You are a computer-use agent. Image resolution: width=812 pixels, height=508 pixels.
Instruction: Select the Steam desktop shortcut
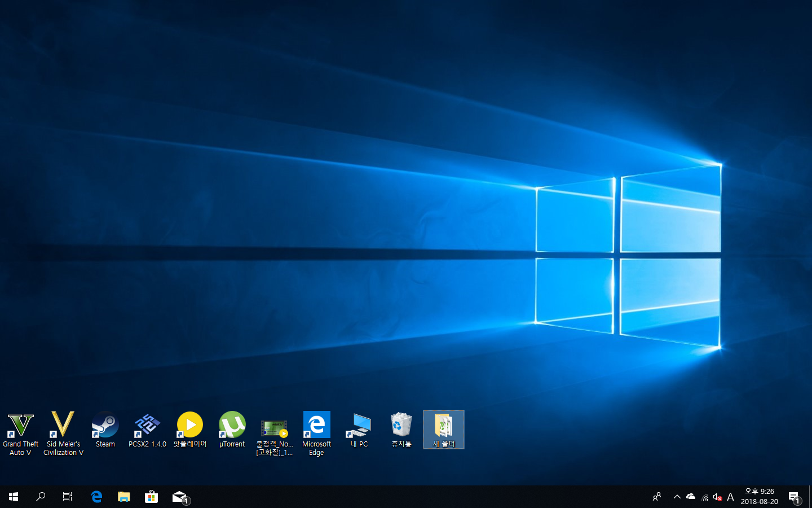coord(105,430)
